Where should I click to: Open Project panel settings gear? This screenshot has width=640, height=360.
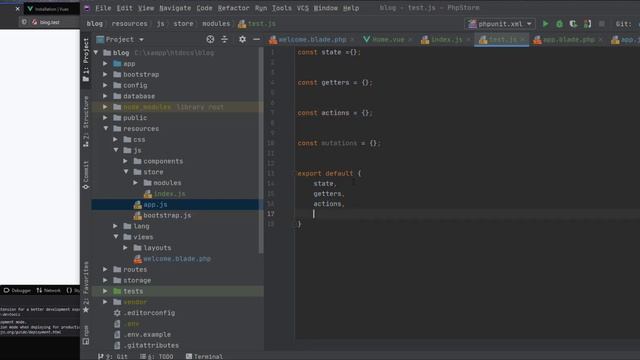click(x=242, y=39)
